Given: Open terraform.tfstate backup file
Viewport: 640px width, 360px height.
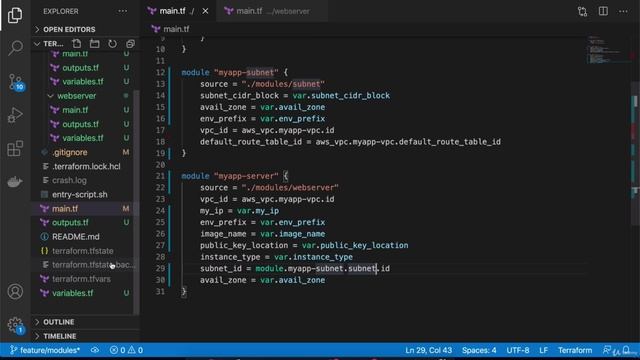Looking at the screenshot, I should (x=93, y=265).
